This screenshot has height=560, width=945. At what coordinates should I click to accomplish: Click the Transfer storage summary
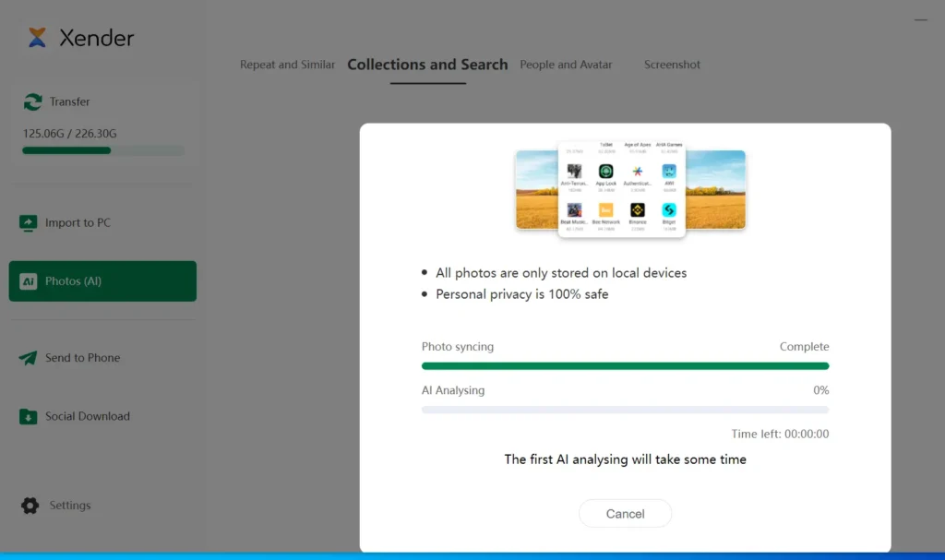pos(72,135)
